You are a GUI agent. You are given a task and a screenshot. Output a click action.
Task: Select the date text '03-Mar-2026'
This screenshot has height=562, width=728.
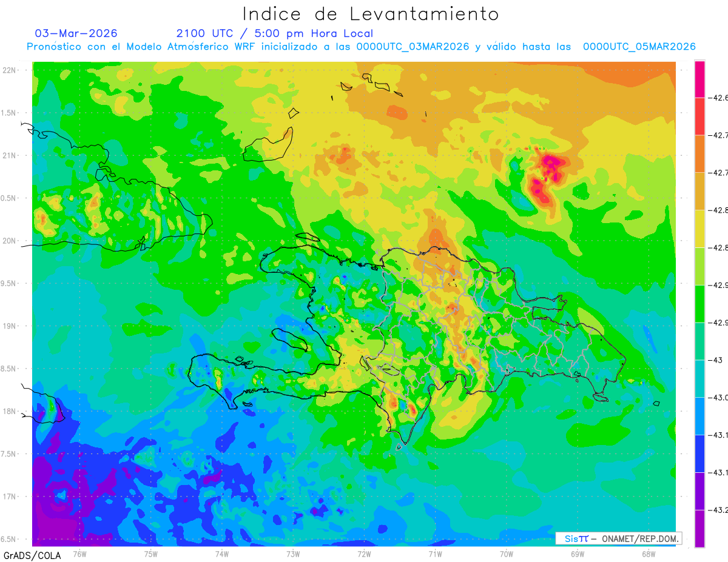pyautogui.click(x=76, y=33)
